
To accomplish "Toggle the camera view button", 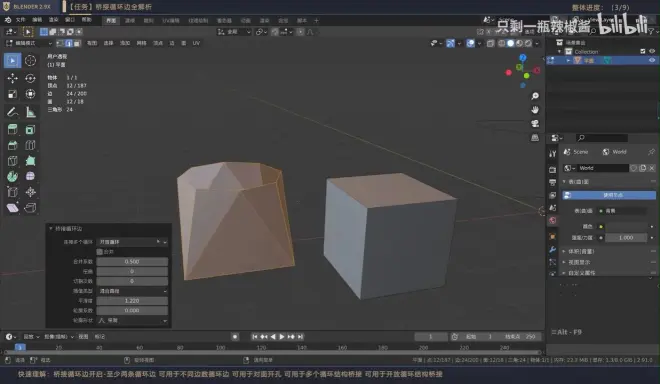I will click(x=535, y=123).
